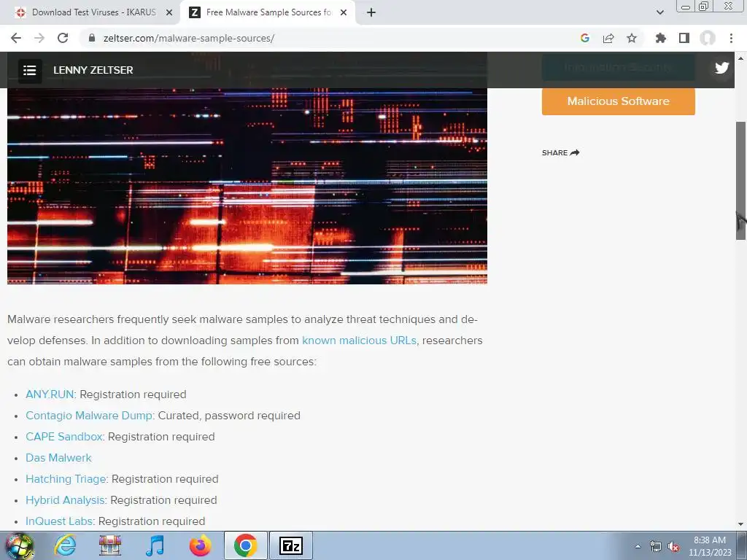View site information via the padlock icon
Image resolution: width=747 pixels, height=560 pixels.
point(93,38)
